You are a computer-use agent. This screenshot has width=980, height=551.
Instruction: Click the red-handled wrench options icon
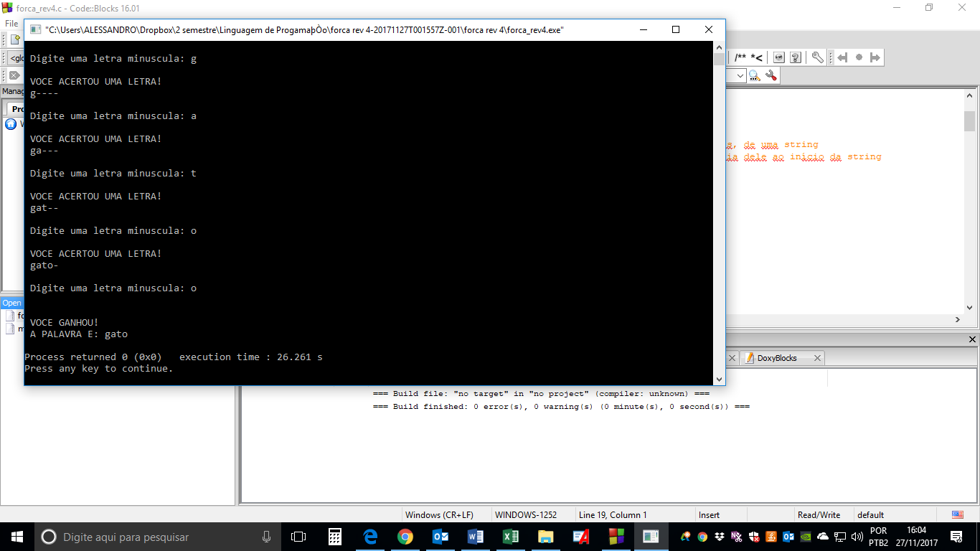[771, 75]
